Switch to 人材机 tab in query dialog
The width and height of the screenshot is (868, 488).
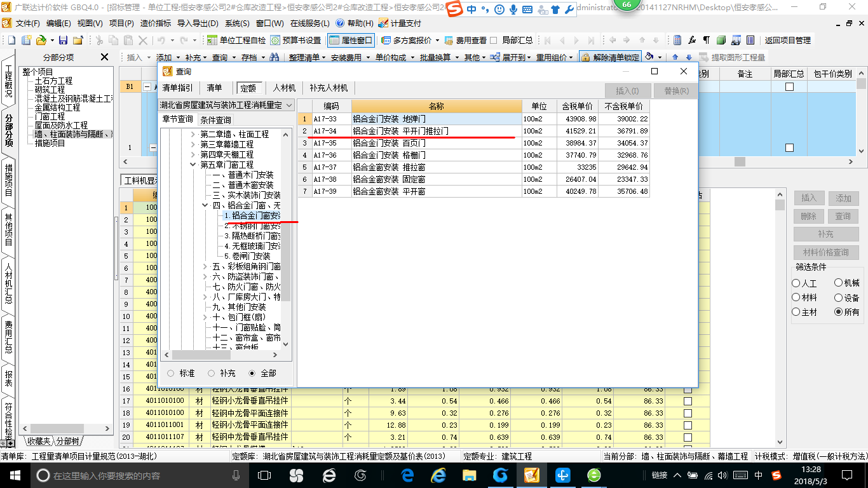pyautogui.click(x=284, y=88)
